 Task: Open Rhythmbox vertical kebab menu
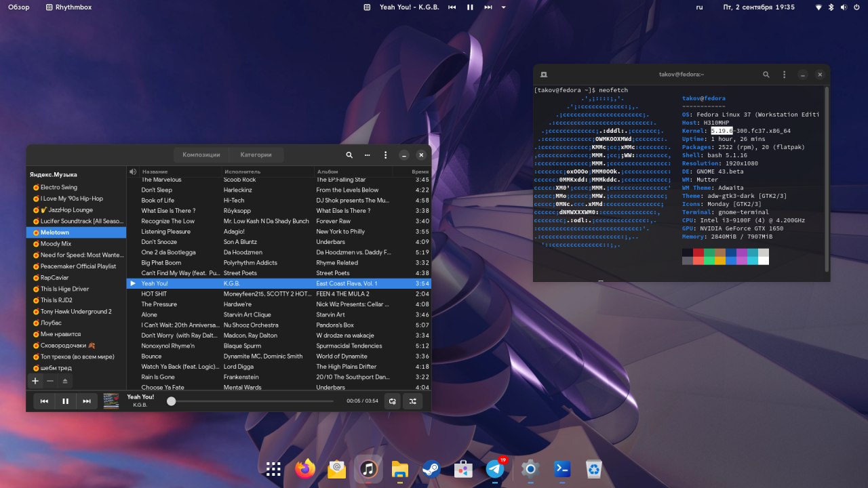click(x=385, y=155)
